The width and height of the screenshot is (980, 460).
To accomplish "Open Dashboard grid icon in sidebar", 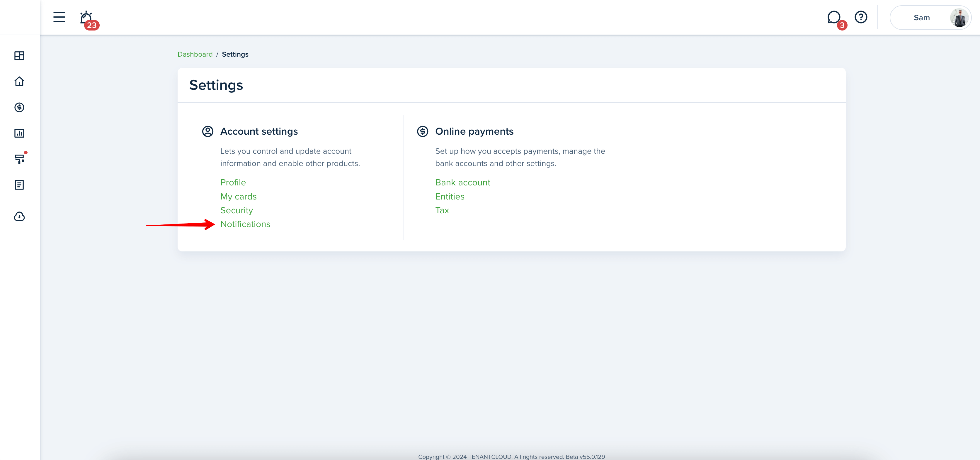I will (x=19, y=56).
